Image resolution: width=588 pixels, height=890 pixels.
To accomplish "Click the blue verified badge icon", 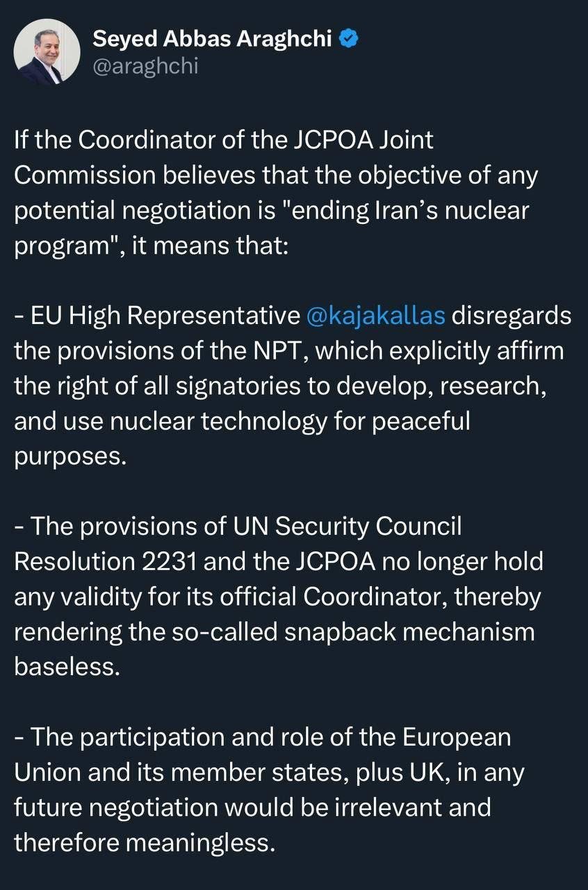I will click(348, 40).
